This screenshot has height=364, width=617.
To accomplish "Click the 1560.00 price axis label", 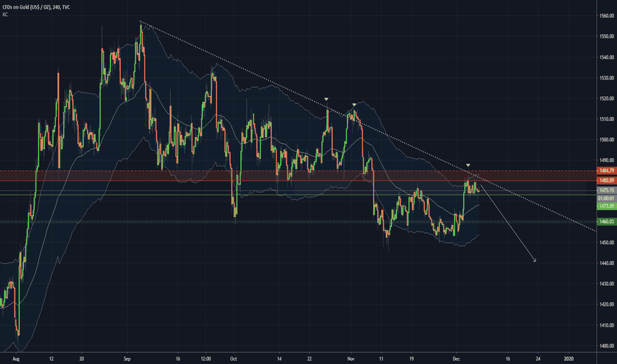I will [x=607, y=16].
